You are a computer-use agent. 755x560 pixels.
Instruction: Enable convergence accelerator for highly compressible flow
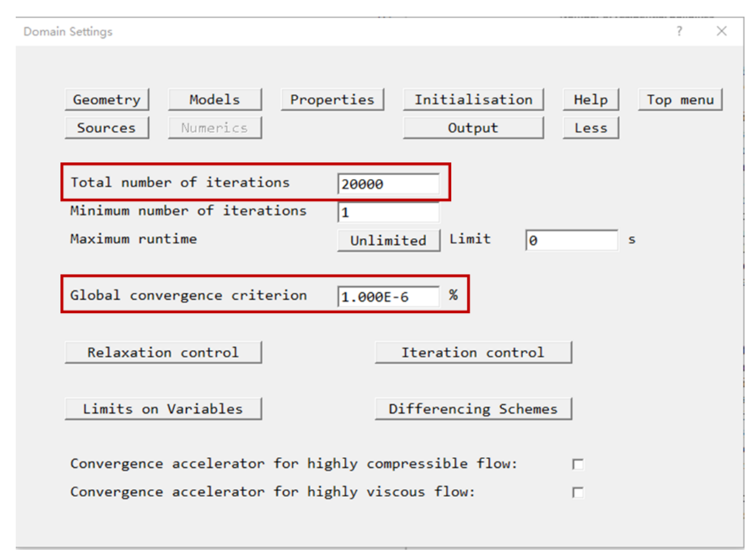tap(578, 464)
